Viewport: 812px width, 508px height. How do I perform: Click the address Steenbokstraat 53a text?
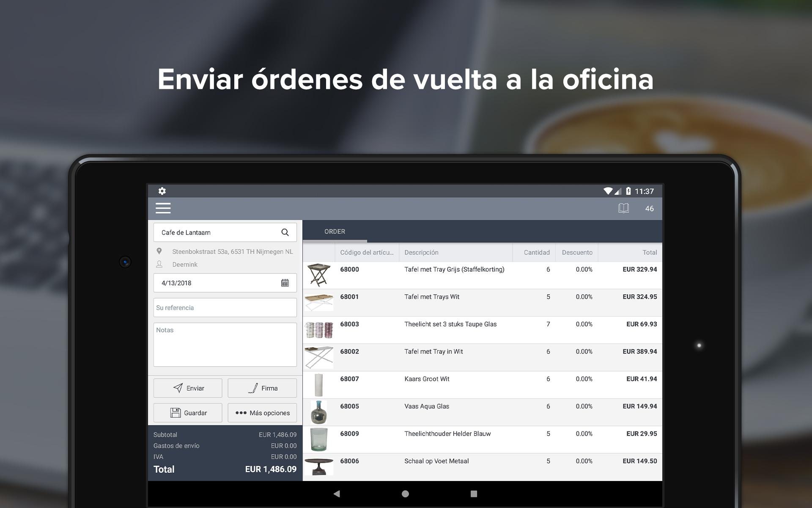point(233,251)
